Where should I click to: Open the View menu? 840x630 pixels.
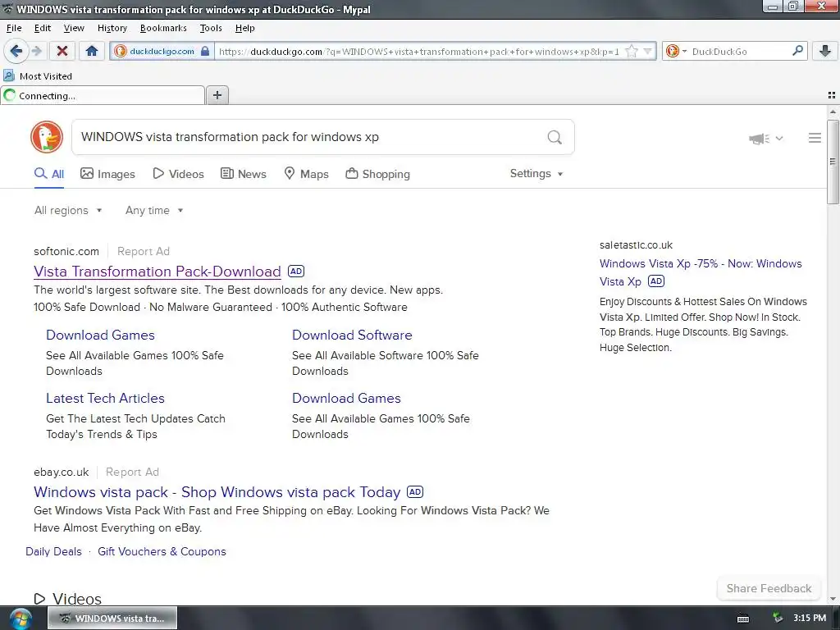tap(74, 28)
